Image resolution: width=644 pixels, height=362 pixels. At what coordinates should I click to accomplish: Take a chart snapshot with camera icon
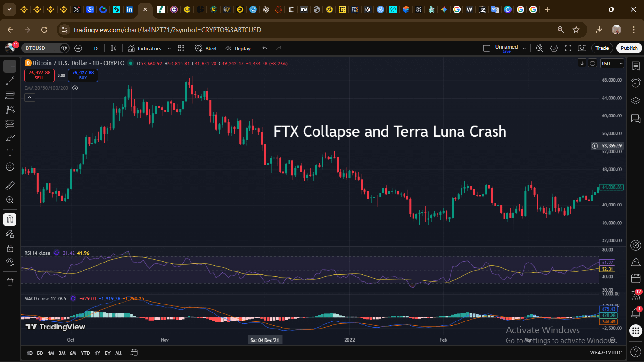coord(582,48)
